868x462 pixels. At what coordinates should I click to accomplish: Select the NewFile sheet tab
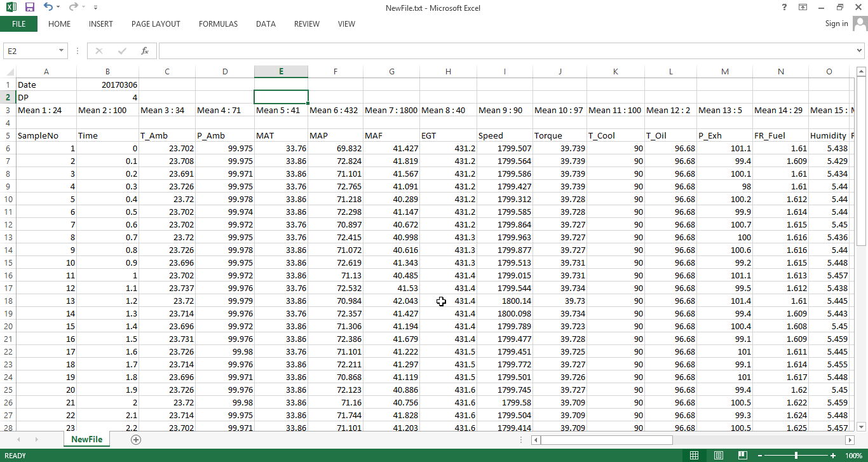[86, 439]
